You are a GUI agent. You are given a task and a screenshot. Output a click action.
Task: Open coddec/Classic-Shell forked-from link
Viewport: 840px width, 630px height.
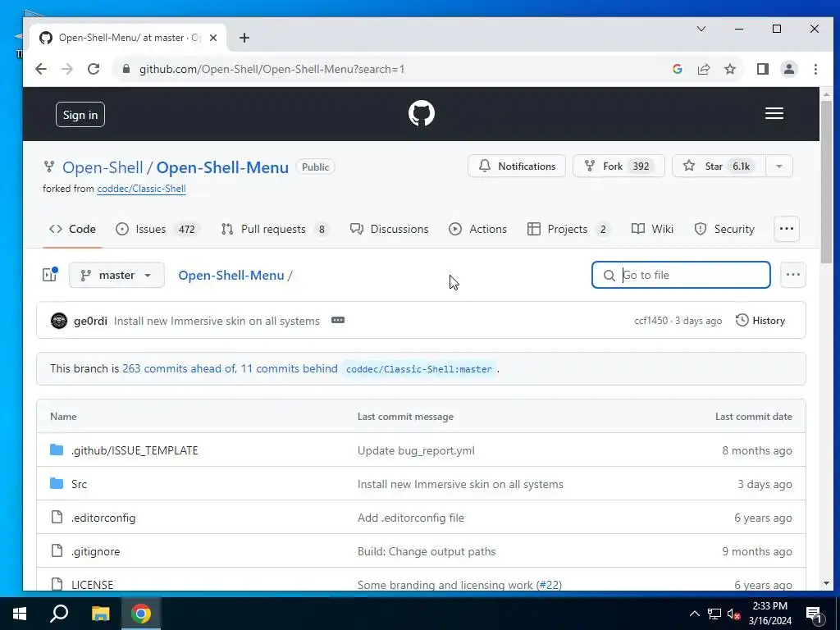141,189
